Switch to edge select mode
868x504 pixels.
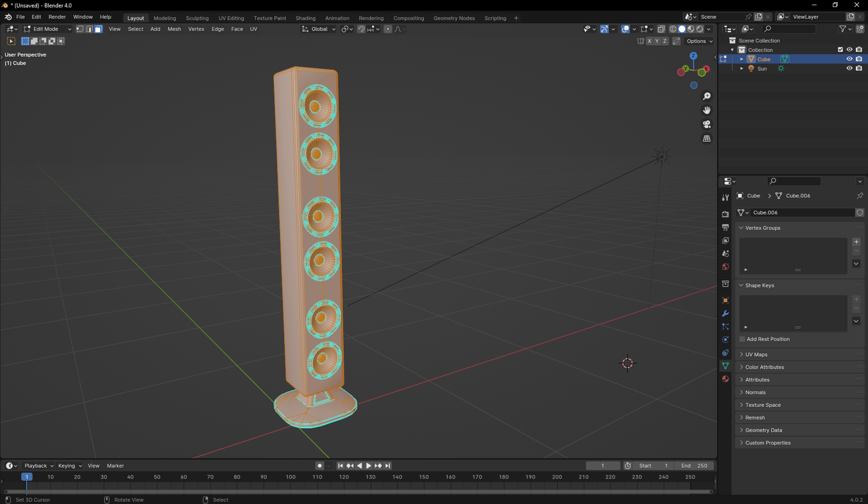89,29
